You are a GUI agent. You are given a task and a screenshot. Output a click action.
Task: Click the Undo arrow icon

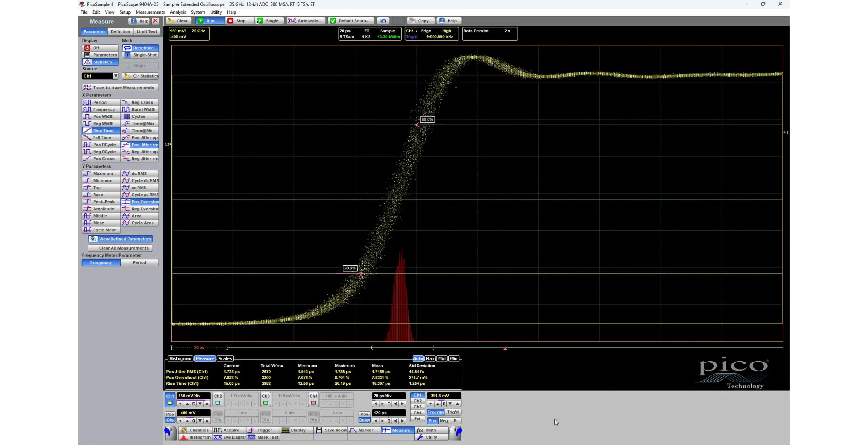pos(383,21)
